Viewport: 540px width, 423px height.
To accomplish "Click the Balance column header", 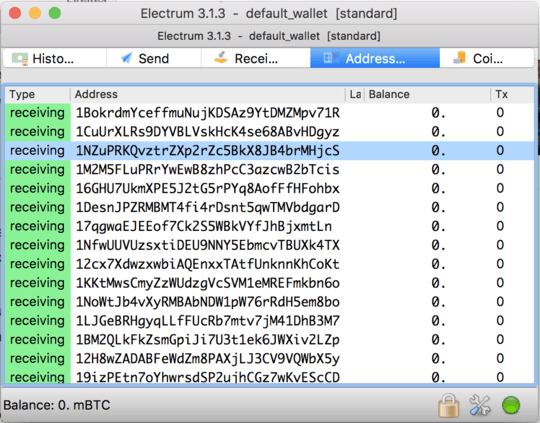I will coord(427,94).
